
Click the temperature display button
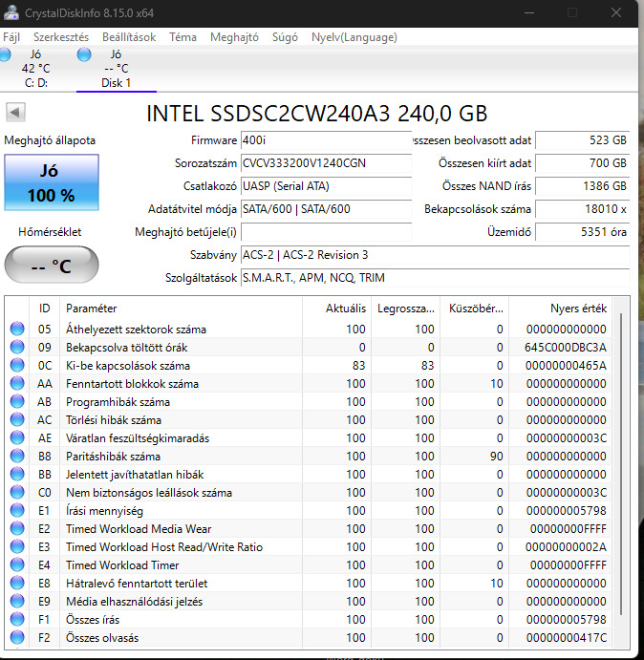51,266
